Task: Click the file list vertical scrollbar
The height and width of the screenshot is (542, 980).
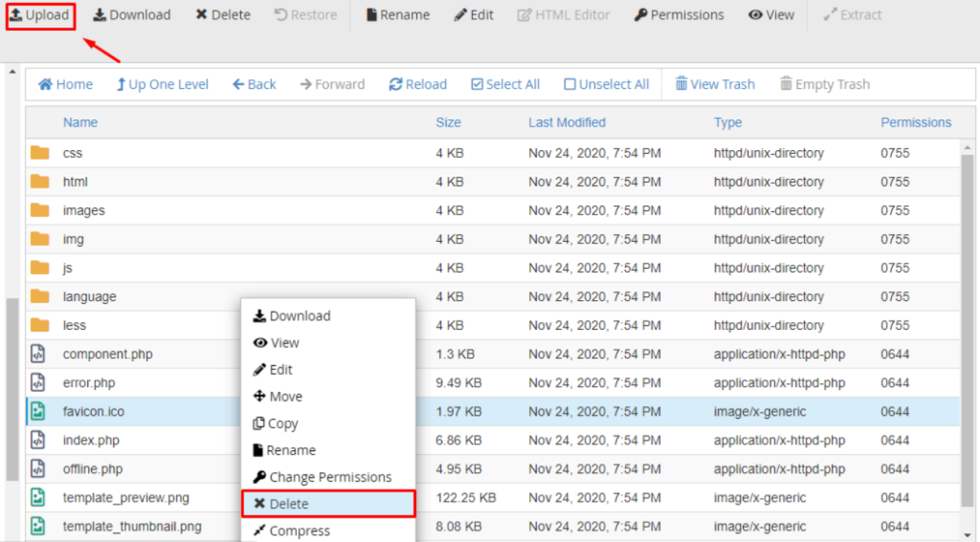Action: (x=967, y=314)
